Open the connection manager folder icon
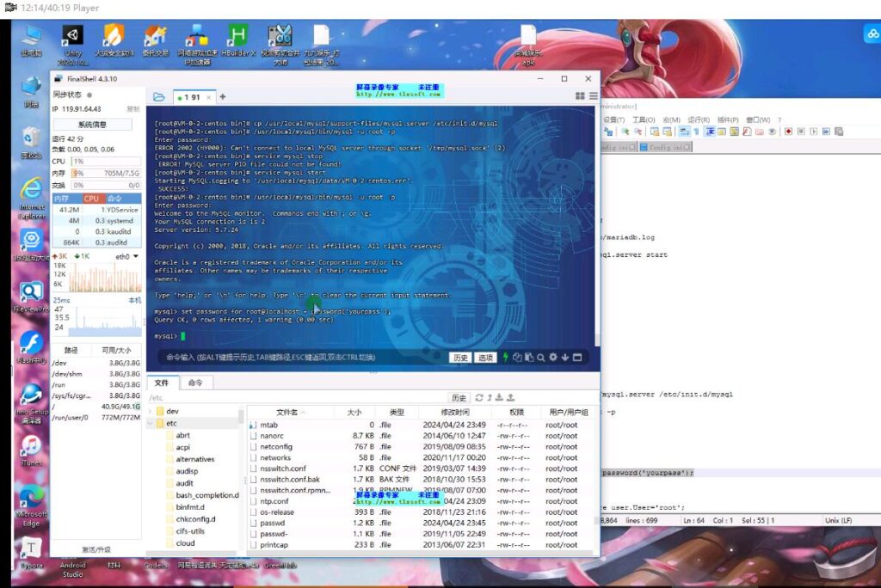This screenshot has width=881, height=588. (x=158, y=97)
